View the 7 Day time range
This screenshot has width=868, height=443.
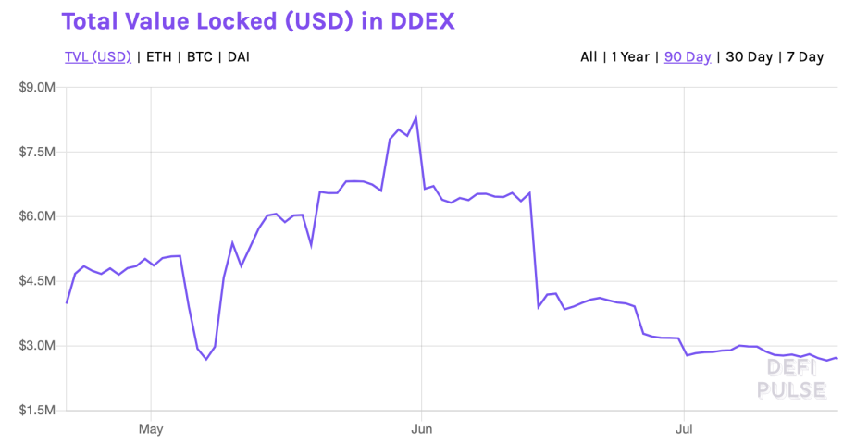(805, 57)
